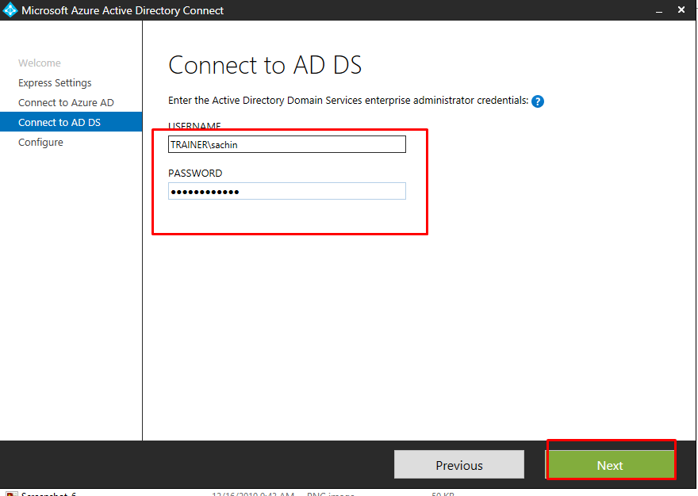
Task: Click the USERNAME field containing TRAINER\sachin
Action: pyautogui.click(x=287, y=145)
